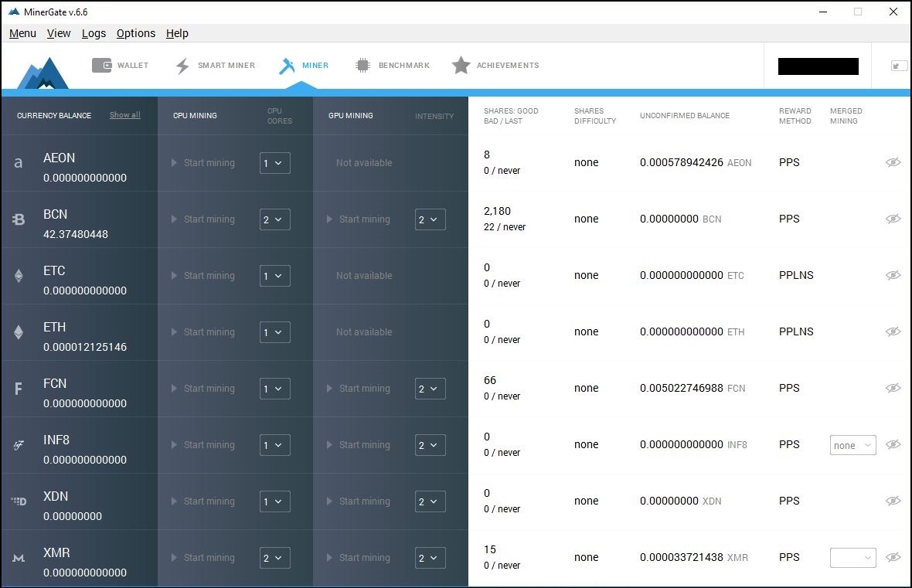Click BCN balance 42.37480448
912x588 pixels.
(76, 234)
